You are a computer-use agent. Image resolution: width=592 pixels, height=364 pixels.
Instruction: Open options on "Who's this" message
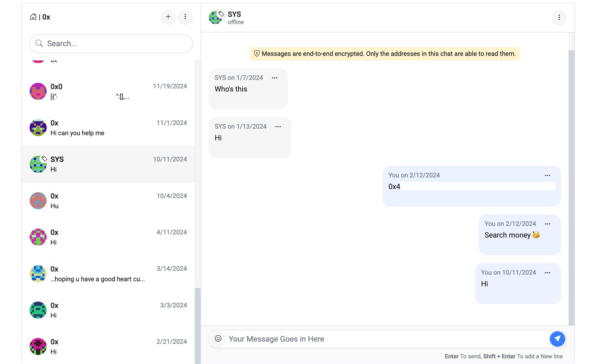tap(274, 78)
